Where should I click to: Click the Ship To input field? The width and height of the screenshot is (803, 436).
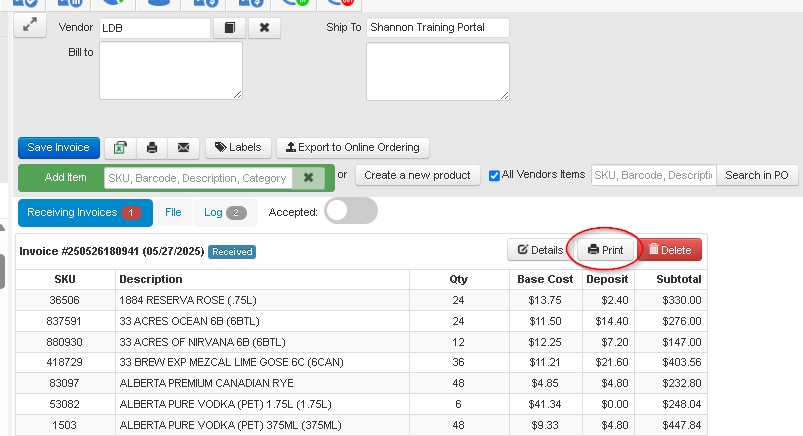coord(438,28)
